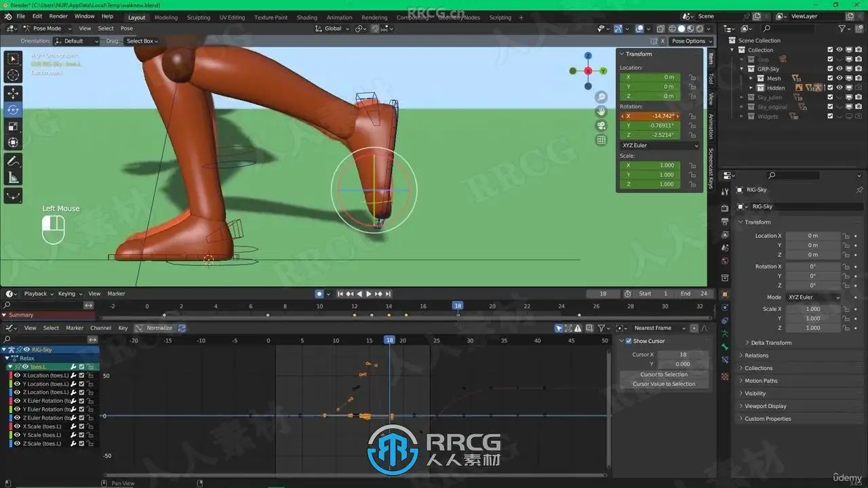Screen dimensions: 868x488
Task: Collapse the GRP-Sky collection in the outliner
Action: pos(742,68)
